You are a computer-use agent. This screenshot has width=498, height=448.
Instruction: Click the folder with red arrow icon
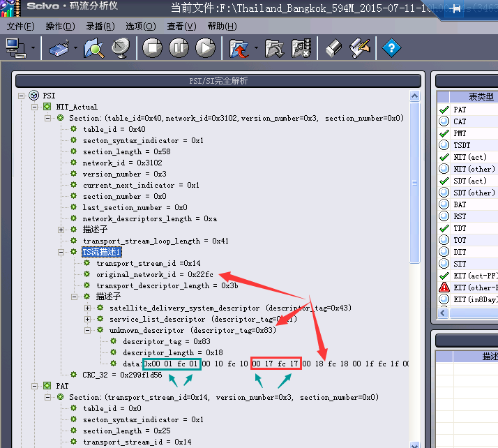point(239,48)
